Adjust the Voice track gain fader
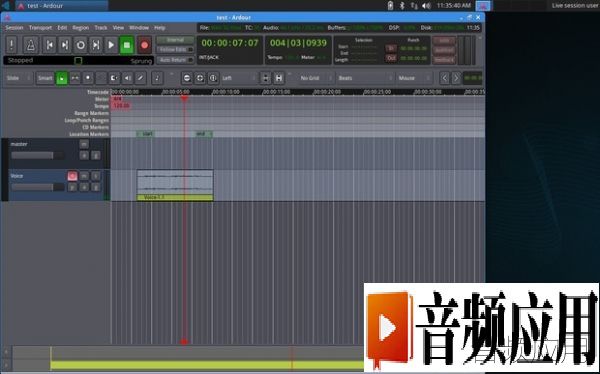Screen dimensions: 600x374 pos(38,187)
